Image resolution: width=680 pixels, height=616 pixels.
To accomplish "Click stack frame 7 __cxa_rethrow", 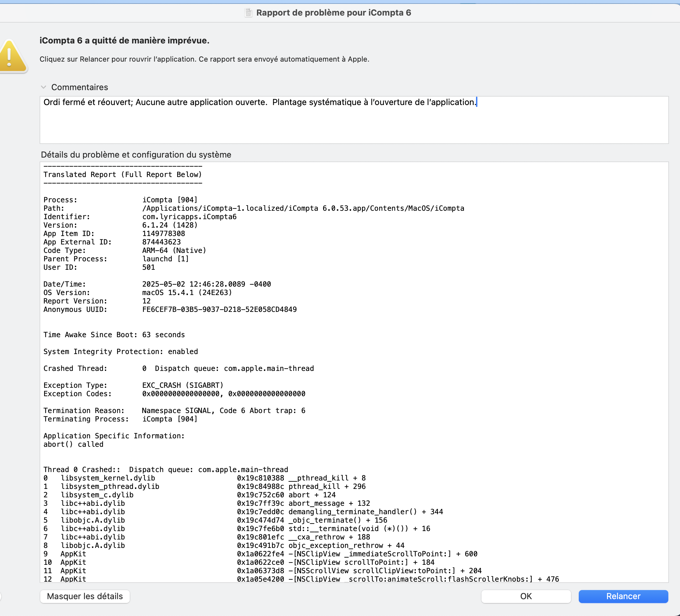I will pyautogui.click(x=207, y=537).
